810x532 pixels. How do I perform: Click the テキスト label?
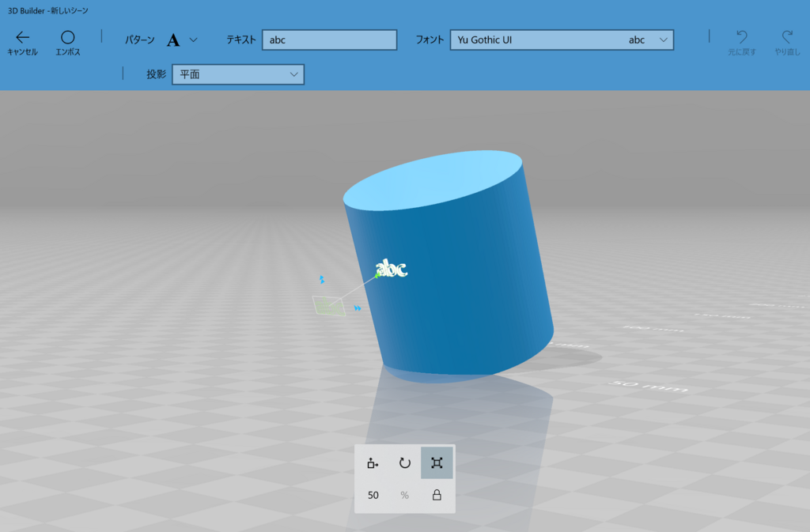click(x=240, y=40)
